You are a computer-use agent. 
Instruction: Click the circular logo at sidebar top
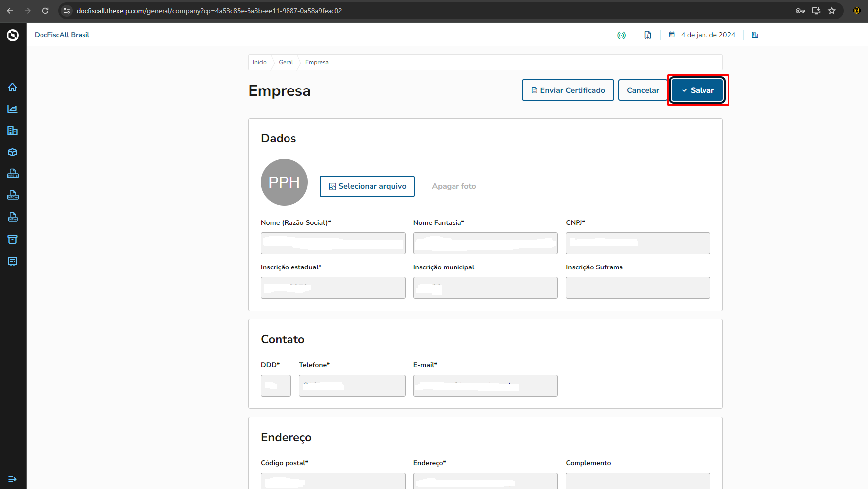pyautogui.click(x=13, y=35)
